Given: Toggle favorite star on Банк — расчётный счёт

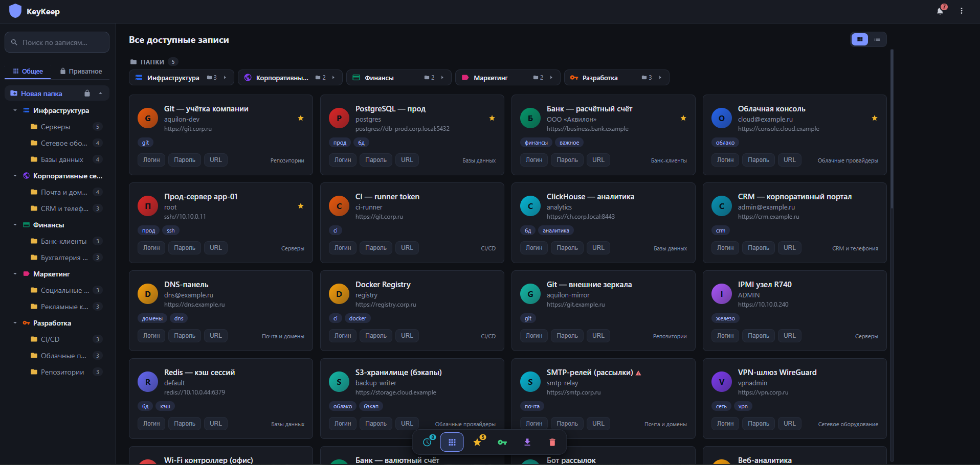Looking at the screenshot, I should pyautogui.click(x=683, y=119).
